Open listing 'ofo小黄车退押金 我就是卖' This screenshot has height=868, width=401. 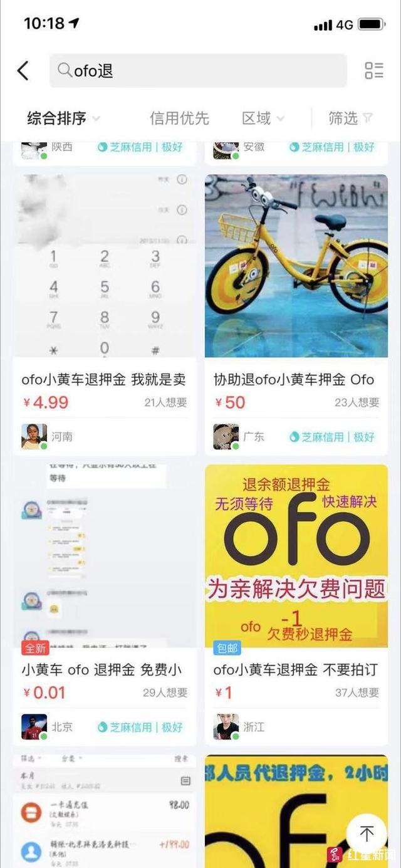tap(104, 380)
